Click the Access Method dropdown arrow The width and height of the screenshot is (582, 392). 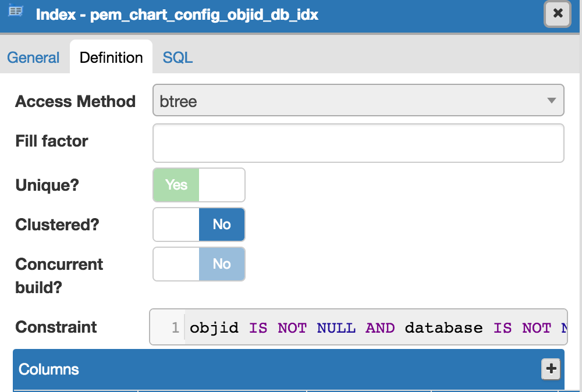point(552,101)
